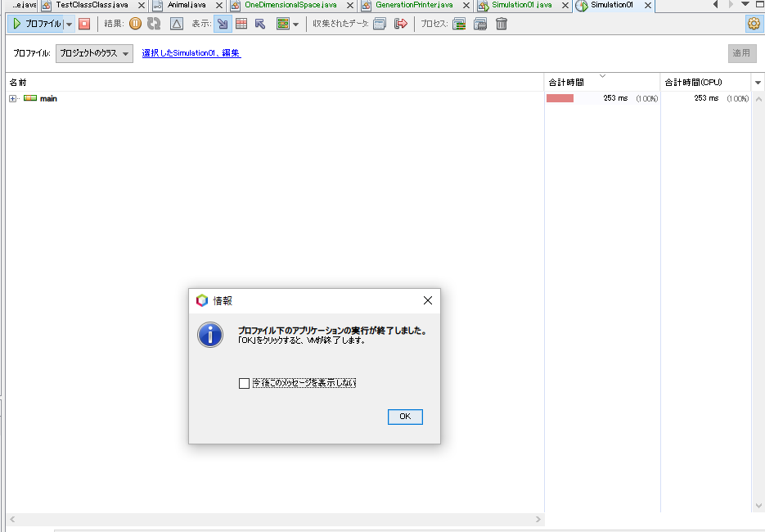Close the Animal.java tab

click(219, 6)
